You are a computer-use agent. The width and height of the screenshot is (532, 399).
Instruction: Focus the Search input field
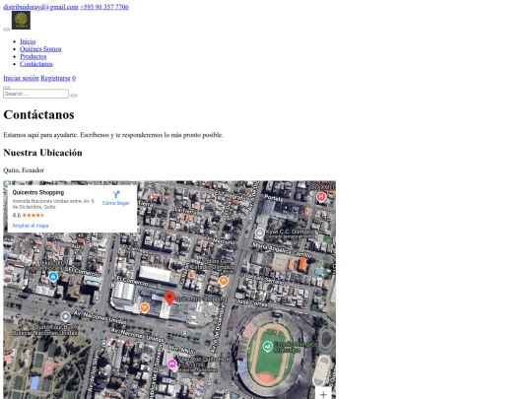(36, 94)
